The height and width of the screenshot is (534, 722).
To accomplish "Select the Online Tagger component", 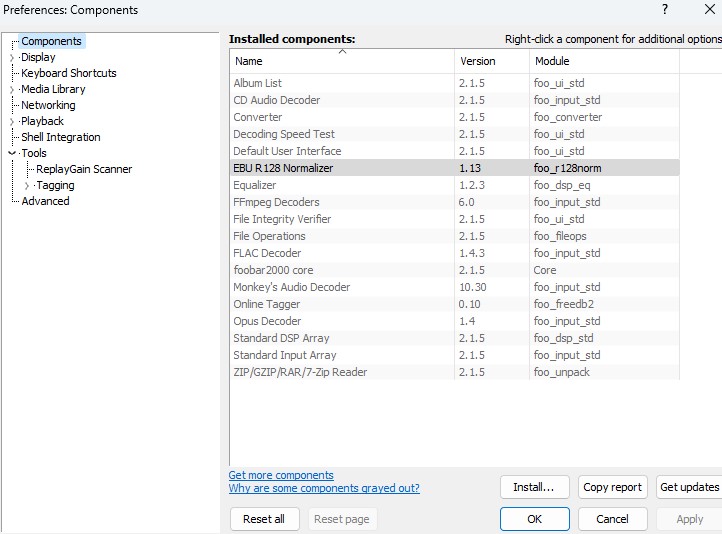I will (454, 304).
